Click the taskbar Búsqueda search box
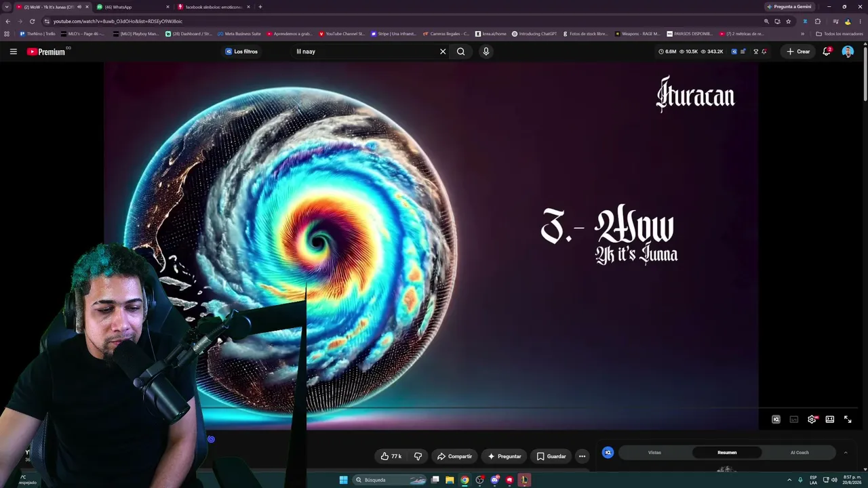Viewport: 868px width, 488px height. pos(391,480)
